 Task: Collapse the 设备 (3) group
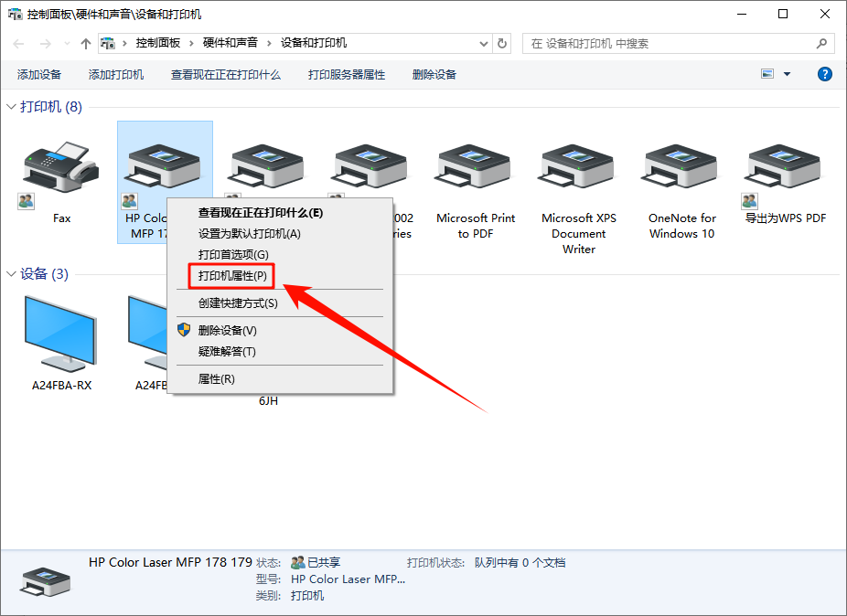pos(12,274)
